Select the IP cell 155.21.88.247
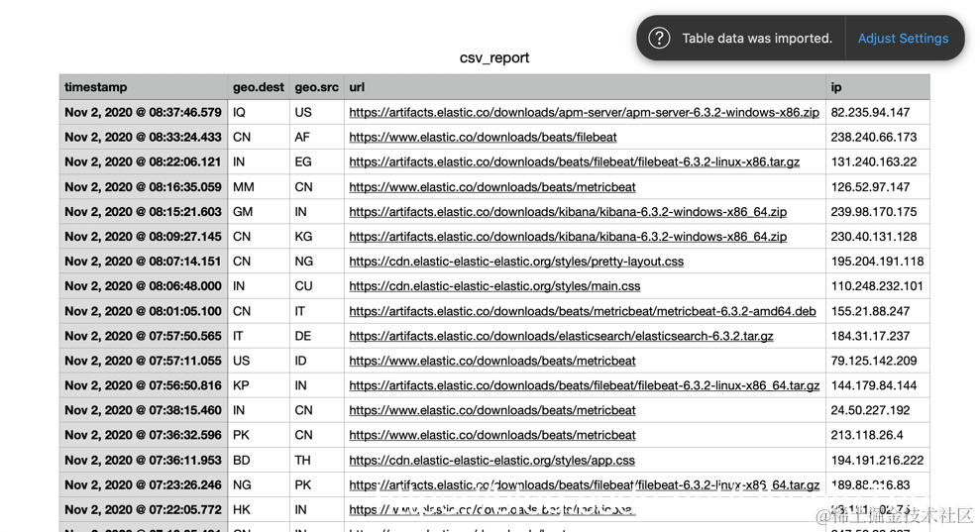Image resolution: width=980 pixels, height=532 pixels. [878, 311]
